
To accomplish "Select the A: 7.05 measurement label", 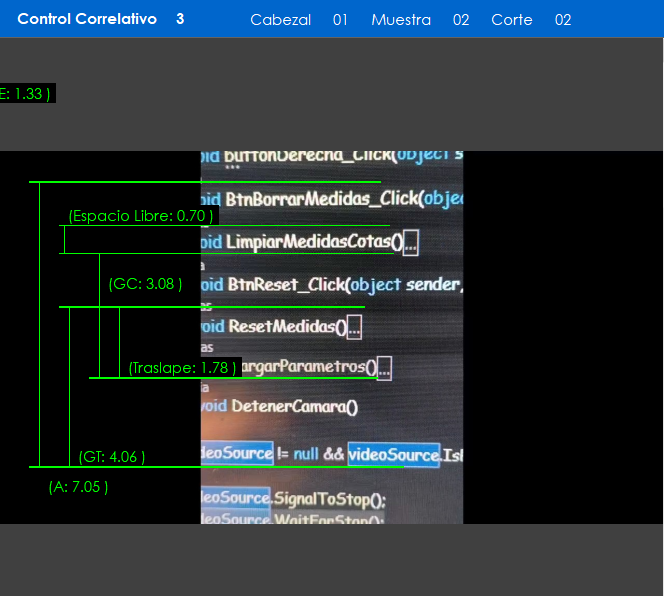I will [x=78, y=487].
